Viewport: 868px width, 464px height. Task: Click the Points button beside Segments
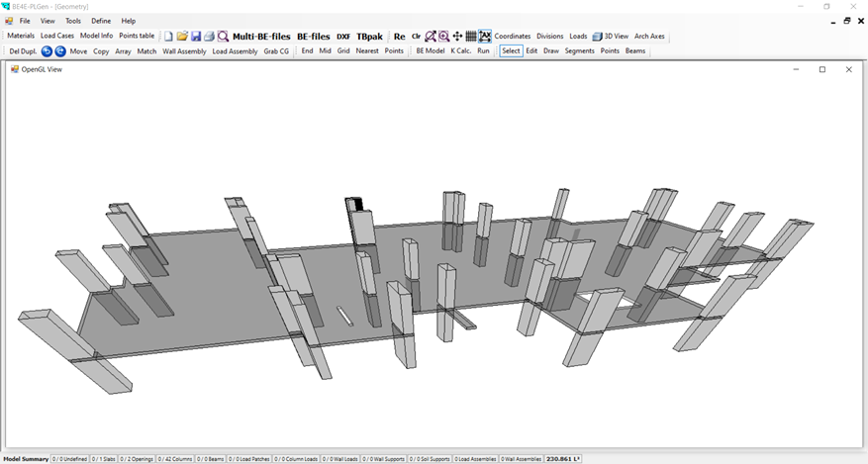click(610, 50)
